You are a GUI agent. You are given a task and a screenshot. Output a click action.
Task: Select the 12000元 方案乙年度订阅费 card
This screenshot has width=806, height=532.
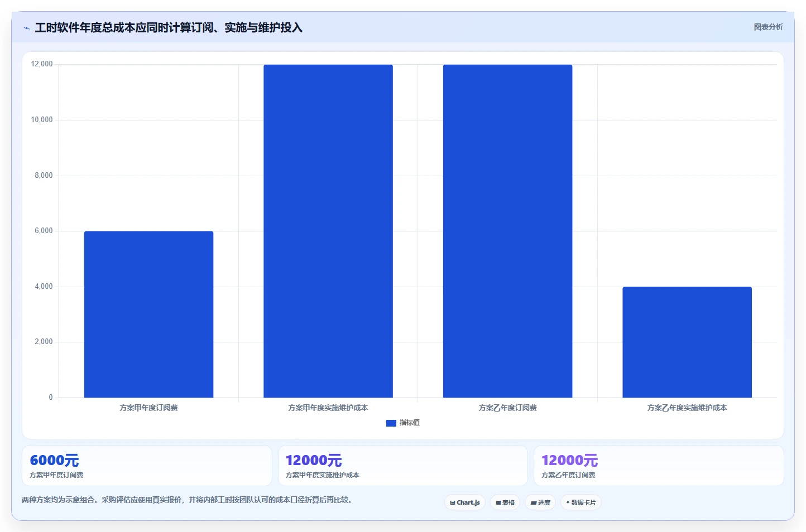[659, 466]
